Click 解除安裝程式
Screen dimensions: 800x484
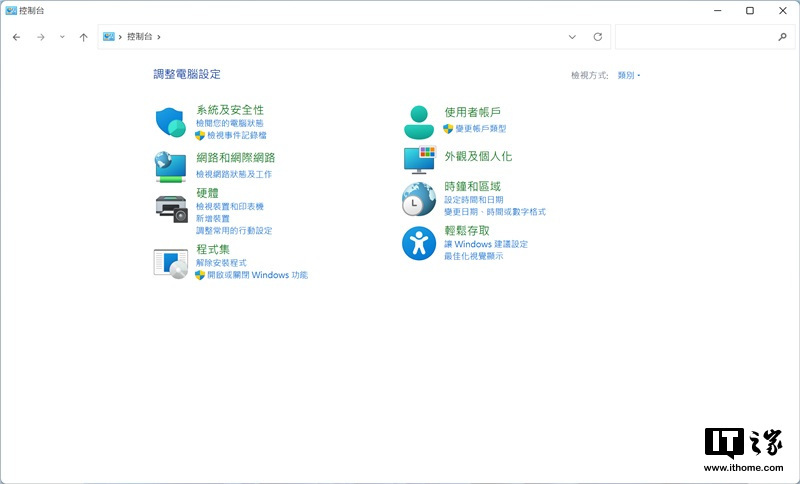coord(221,263)
